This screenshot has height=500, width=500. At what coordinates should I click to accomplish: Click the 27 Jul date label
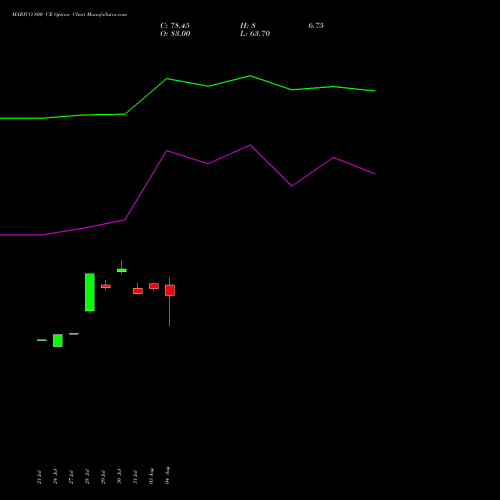71,477
